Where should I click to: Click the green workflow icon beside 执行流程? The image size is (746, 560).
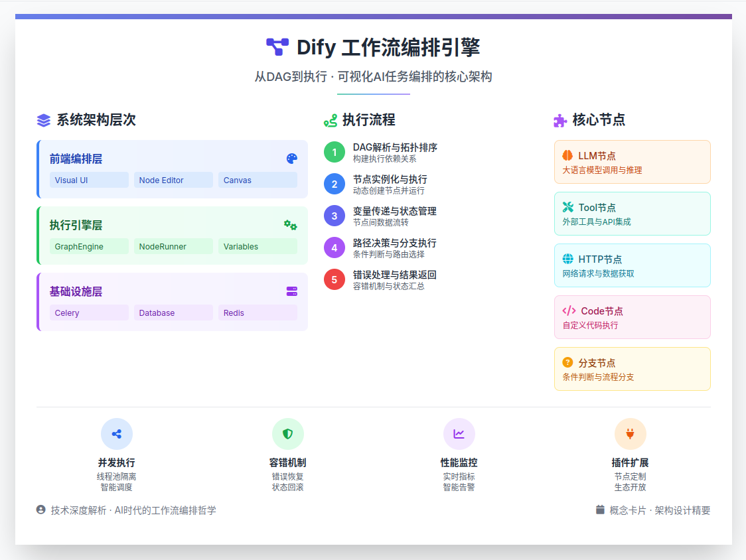tap(331, 120)
